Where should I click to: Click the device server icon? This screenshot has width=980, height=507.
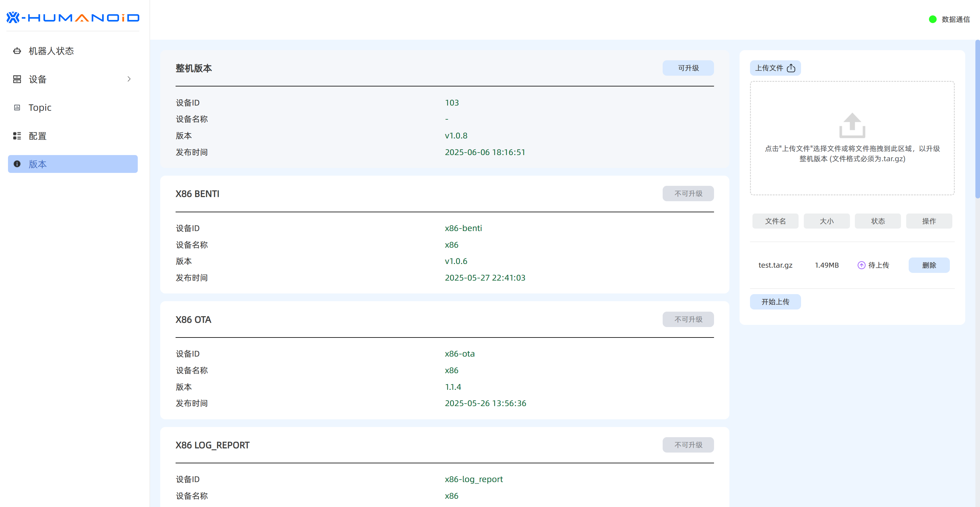pyautogui.click(x=17, y=79)
